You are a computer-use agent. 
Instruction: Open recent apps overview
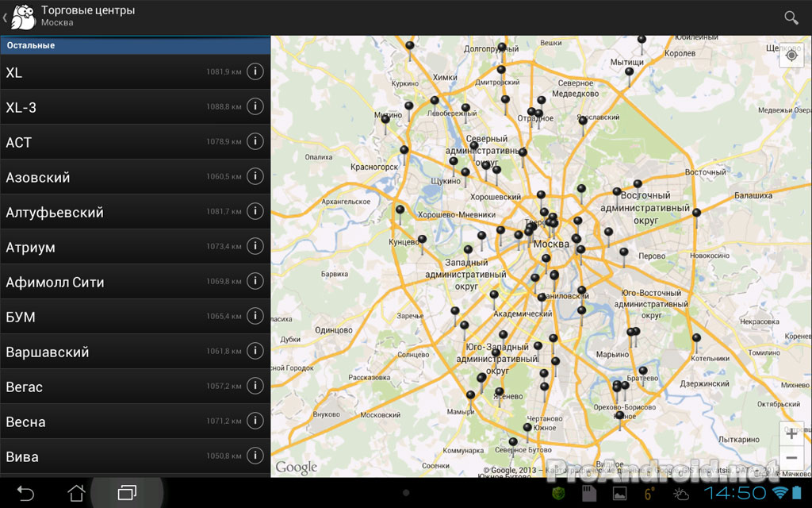(x=127, y=492)
